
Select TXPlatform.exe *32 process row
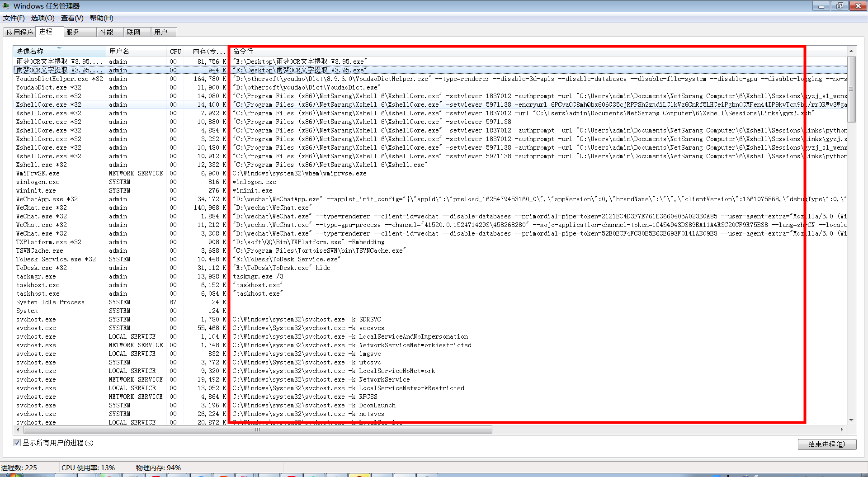coord(430,242)
